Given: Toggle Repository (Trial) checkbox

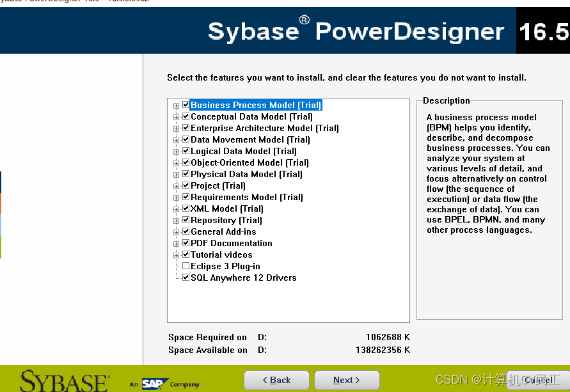Looking at the screenshot, I should pyautogui.click(x=186, y=220).
